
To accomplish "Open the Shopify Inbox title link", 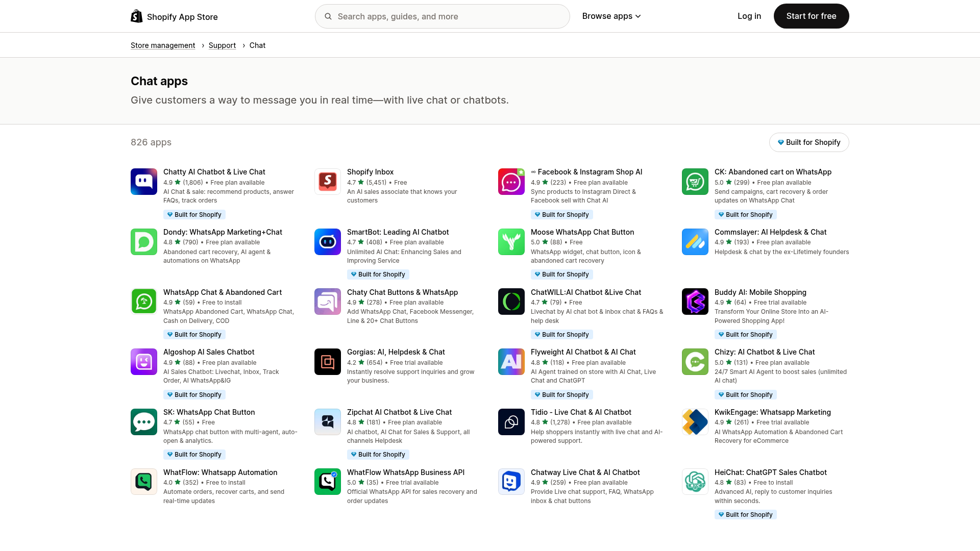I will pyautogui.click(x=371, y=172).
